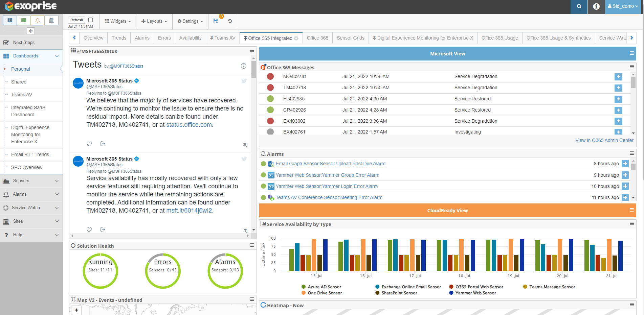The image size is (644, 315).
Task: Open the Widgets dropdown menu
Action: [118, 21]
